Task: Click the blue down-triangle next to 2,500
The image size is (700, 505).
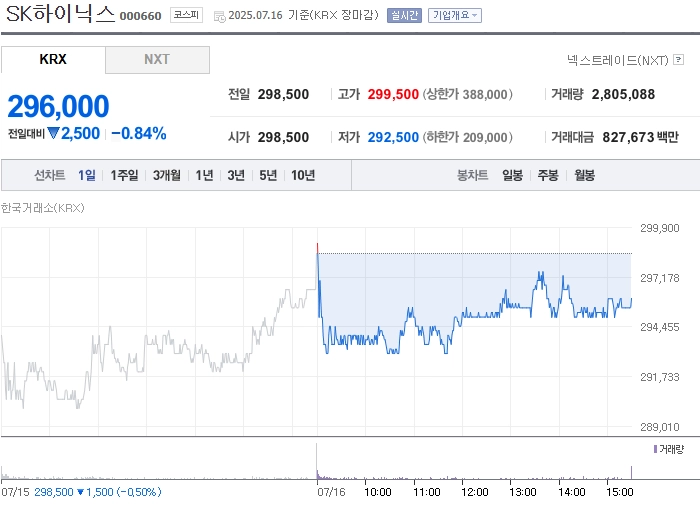Action: [54, 133]
